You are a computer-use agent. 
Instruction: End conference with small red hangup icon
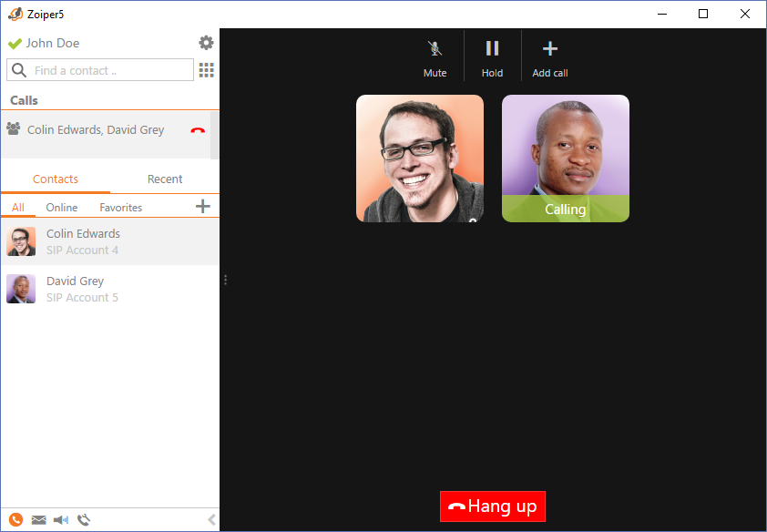(198, 130)
